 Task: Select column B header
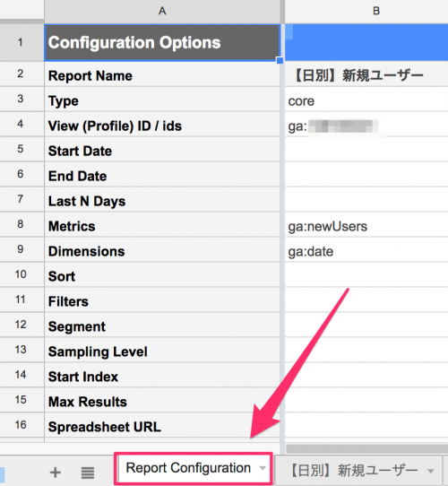[366, 11]
